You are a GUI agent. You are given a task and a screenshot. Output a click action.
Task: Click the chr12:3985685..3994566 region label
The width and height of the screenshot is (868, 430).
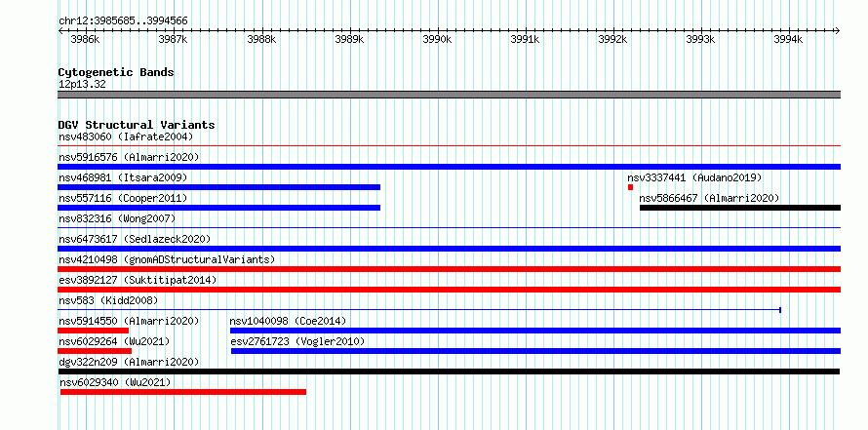coord(123,21)
